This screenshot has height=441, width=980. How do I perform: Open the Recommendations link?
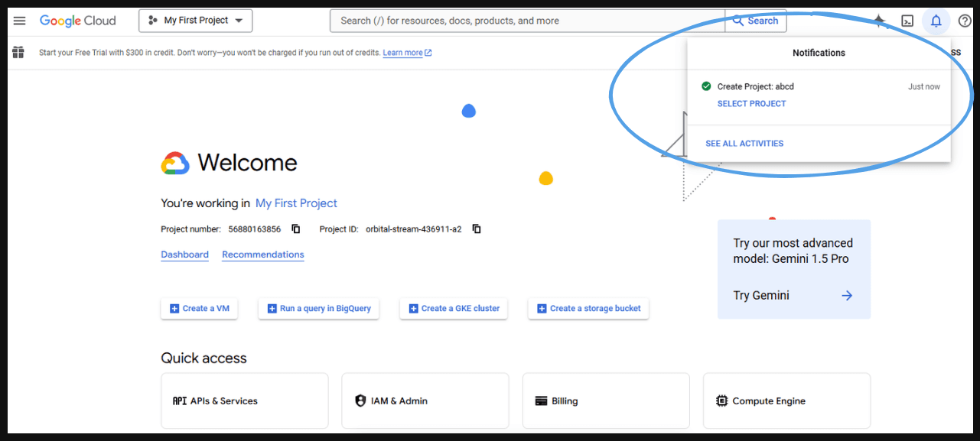point(263,255)
